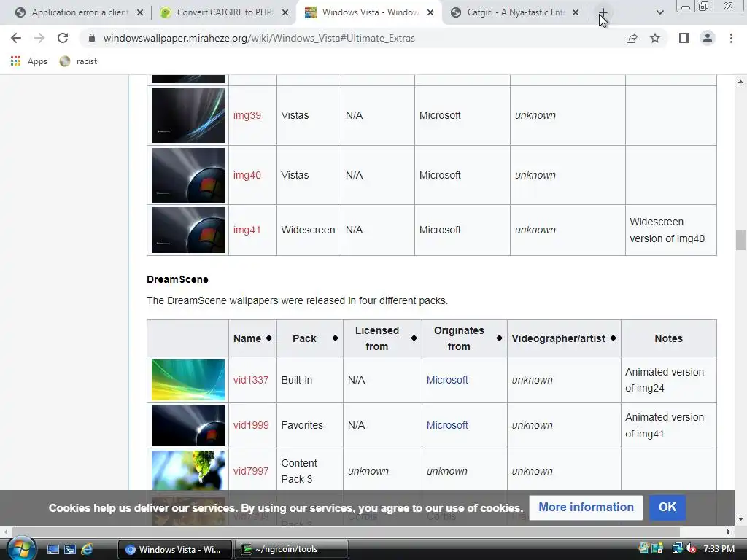
Task: Click the forward navigation arrow
Action: pos(39,38)
